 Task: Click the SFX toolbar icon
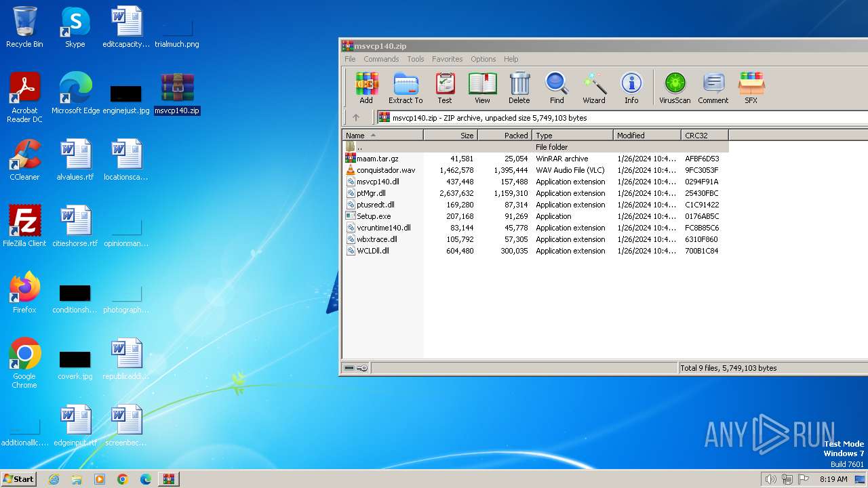[x=751, y=88]
